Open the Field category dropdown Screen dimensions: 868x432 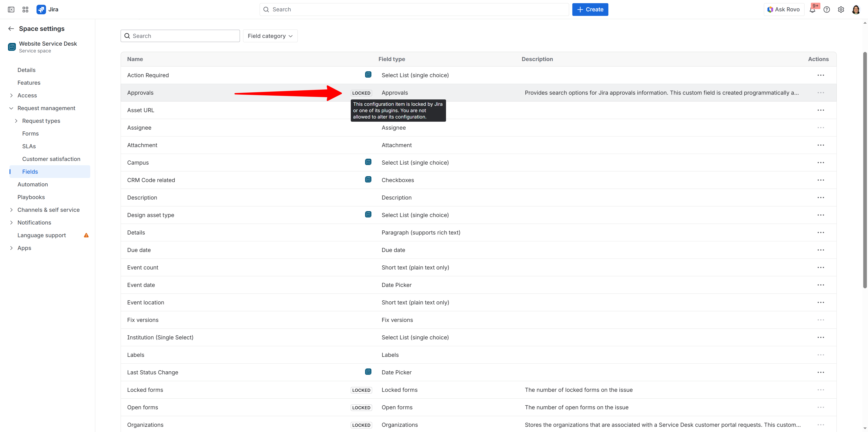270,36
